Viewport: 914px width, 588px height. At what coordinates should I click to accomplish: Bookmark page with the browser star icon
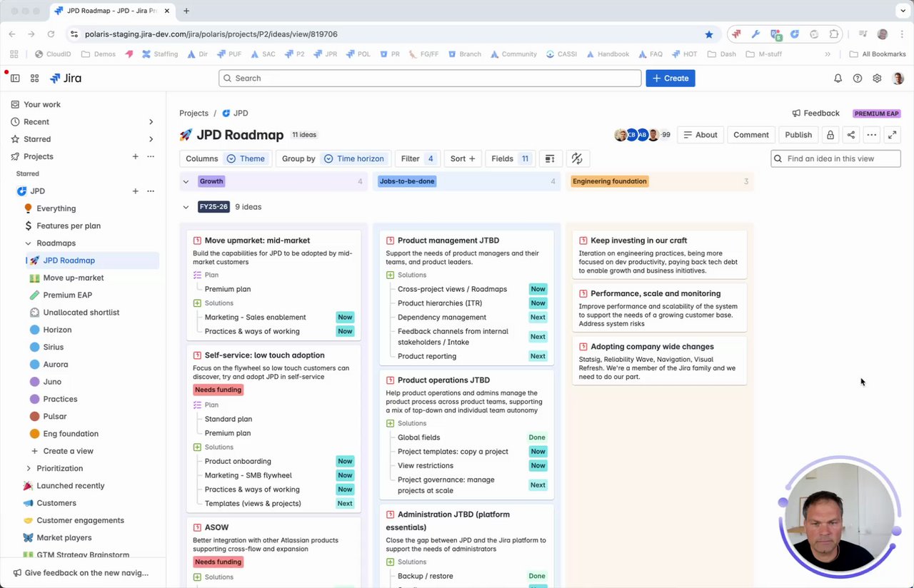tap(709, 34)
